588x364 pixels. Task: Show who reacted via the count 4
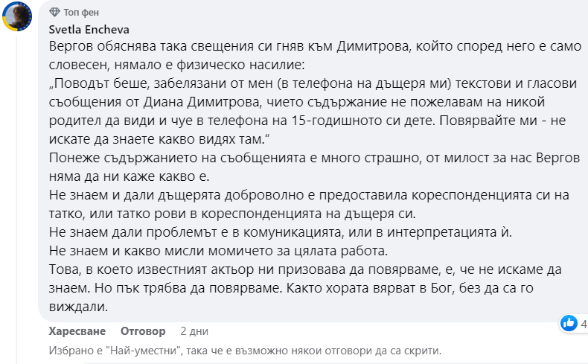(x=584, y=324)
